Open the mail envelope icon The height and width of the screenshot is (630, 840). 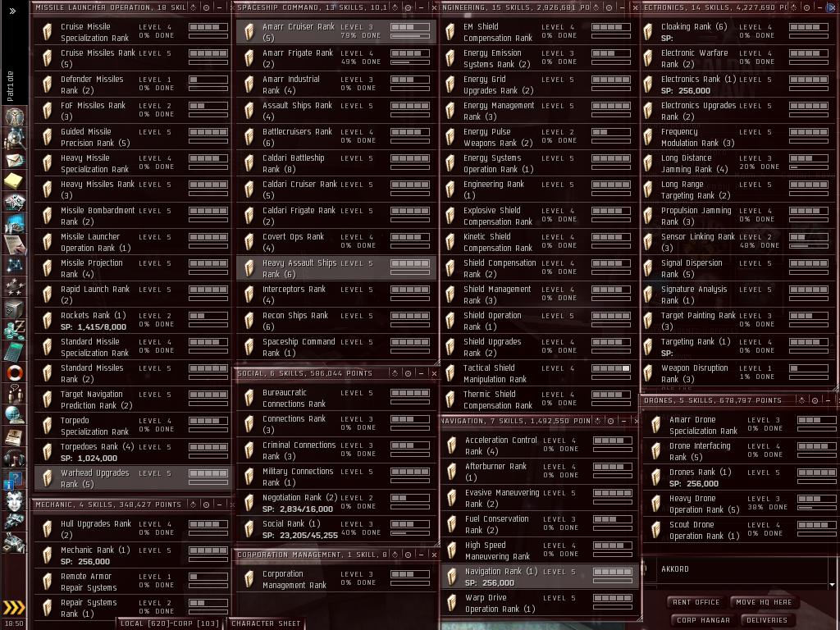click(x=15, y=159)
